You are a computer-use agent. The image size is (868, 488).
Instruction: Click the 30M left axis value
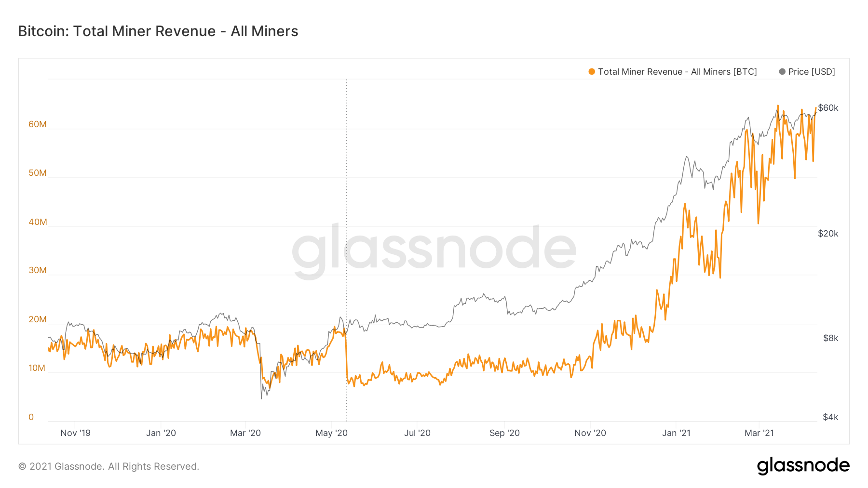[38, 270]
